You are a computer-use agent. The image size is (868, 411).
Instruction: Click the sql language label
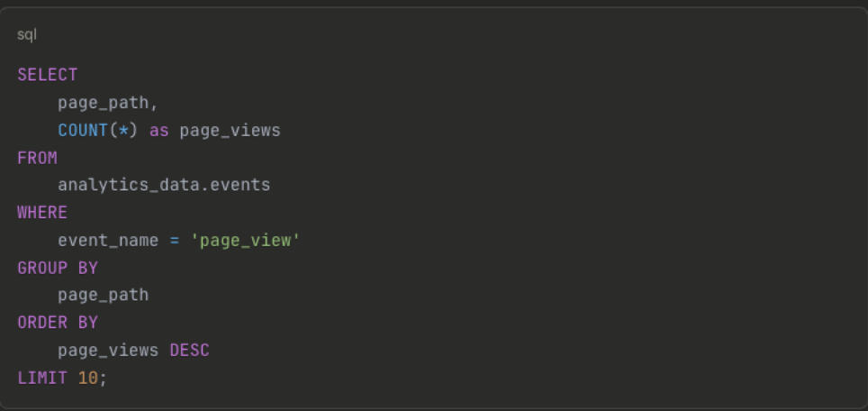click(26, 34)
